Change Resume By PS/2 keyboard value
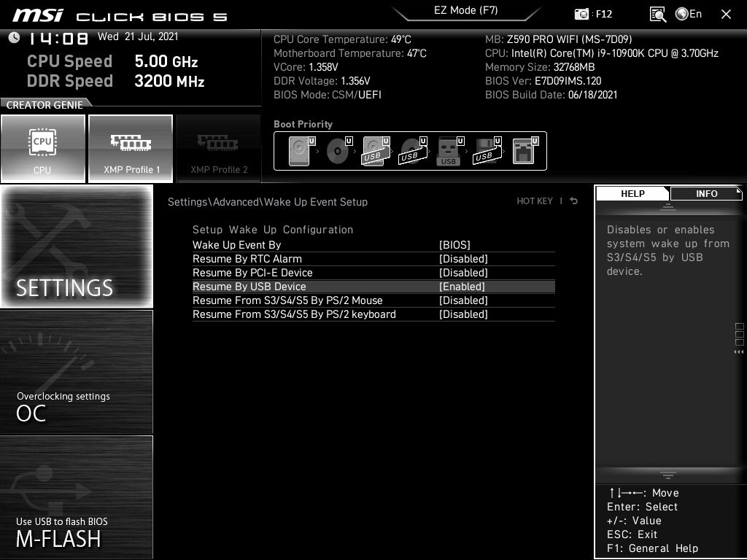This screenshot has height=560, width=747. coord(463,314)
